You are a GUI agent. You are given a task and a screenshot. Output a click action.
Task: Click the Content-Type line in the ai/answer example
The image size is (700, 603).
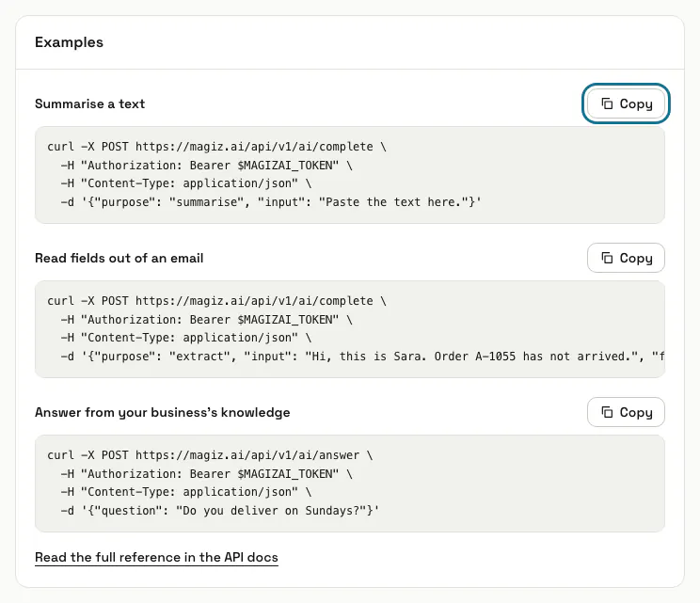click(186, 492)
